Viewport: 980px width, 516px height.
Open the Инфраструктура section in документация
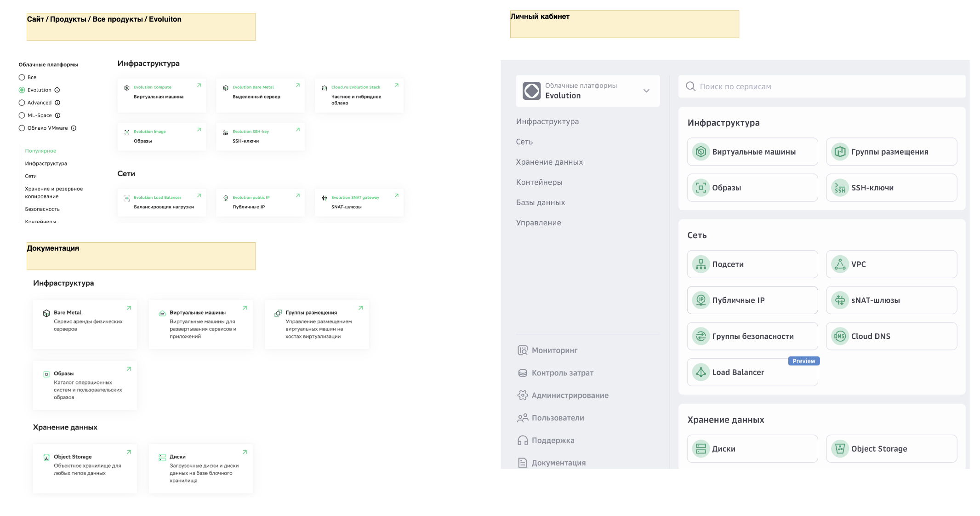[63, 283]
